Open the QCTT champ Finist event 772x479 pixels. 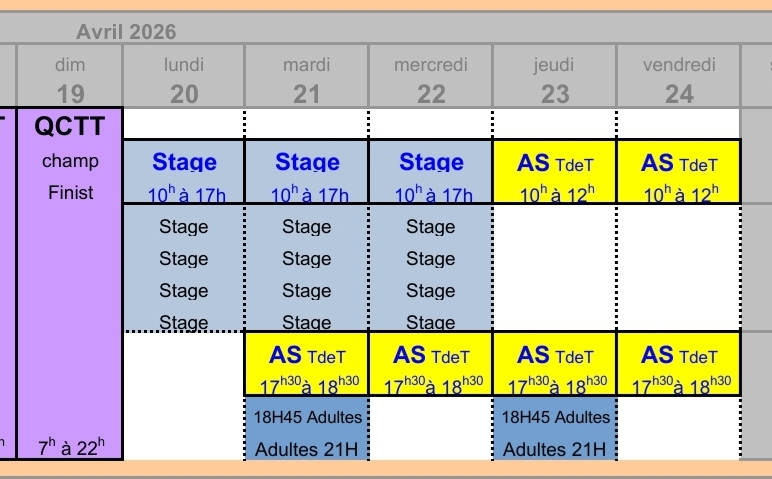point(70,158)
